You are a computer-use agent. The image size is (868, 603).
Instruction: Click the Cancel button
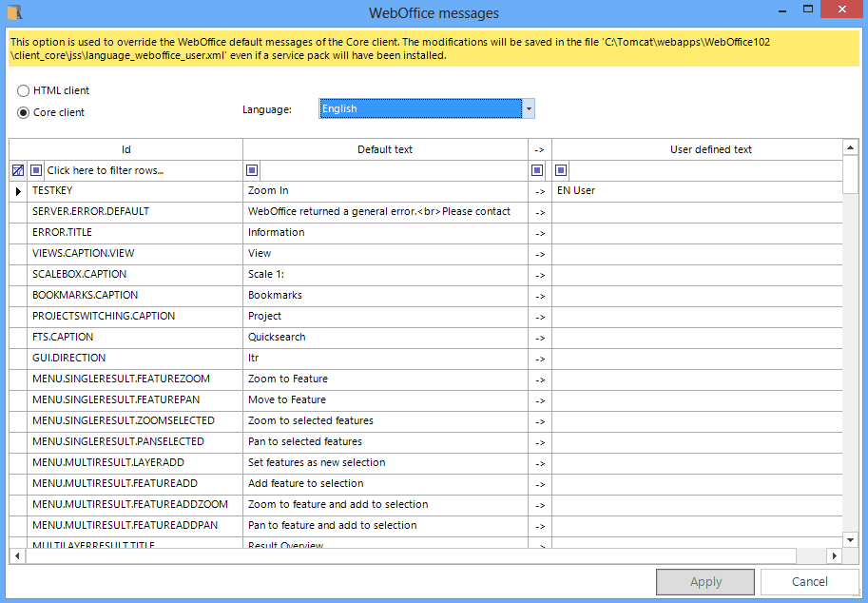click(807, 581)
